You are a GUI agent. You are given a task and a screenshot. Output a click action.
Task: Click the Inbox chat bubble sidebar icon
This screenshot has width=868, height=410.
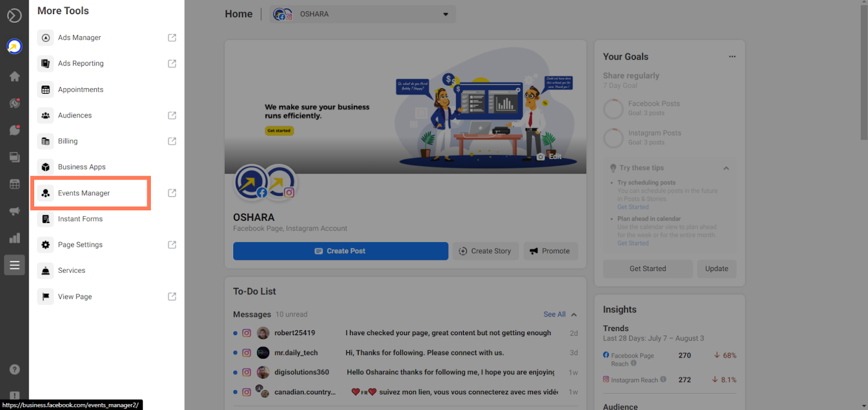click(x=15, y=130)
